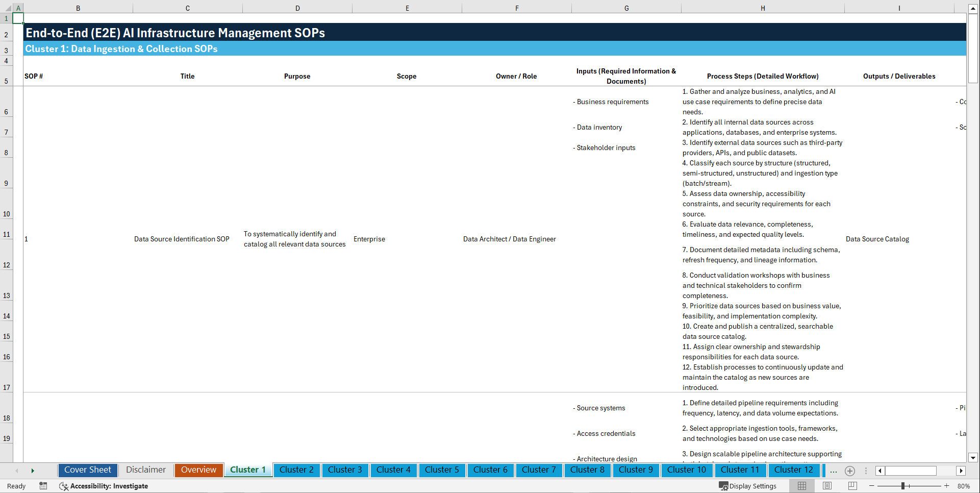The image size is (980, 493).
Task: Add a new worksheet with the plus icon
Action: (850, 471)
